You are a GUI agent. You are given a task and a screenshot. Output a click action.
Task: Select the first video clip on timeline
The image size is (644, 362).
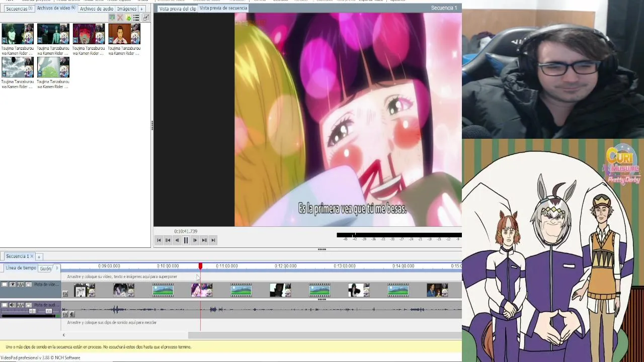tap(85, 290)
